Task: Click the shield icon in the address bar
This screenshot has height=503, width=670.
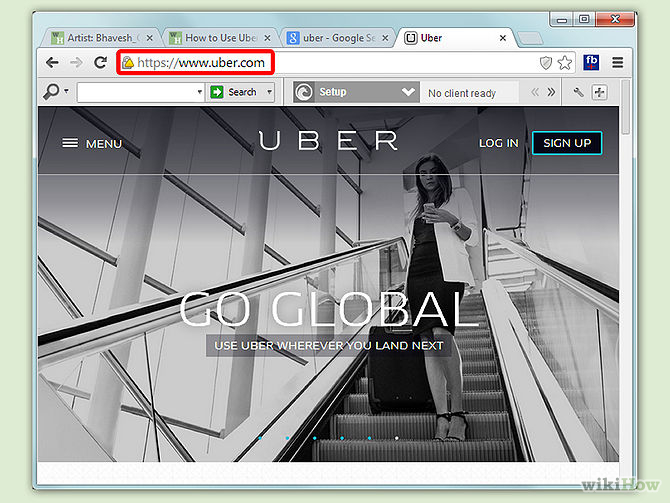Action: point(546,63)
